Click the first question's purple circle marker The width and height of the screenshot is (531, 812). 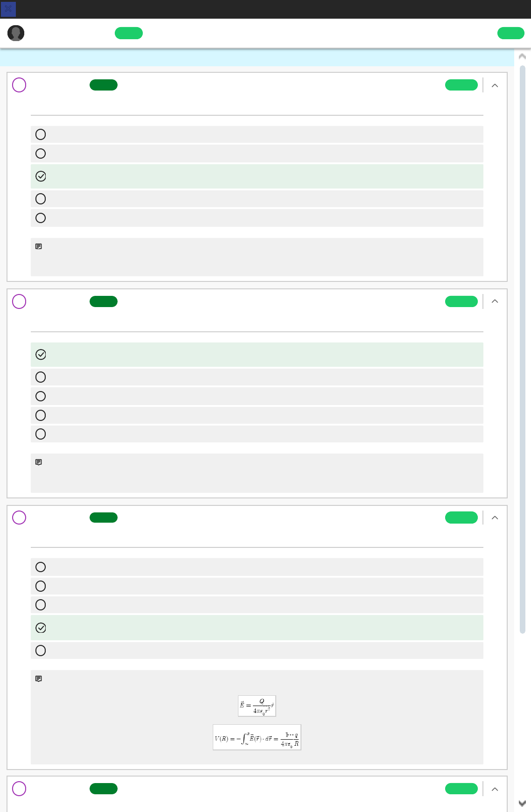coord(19,85)
